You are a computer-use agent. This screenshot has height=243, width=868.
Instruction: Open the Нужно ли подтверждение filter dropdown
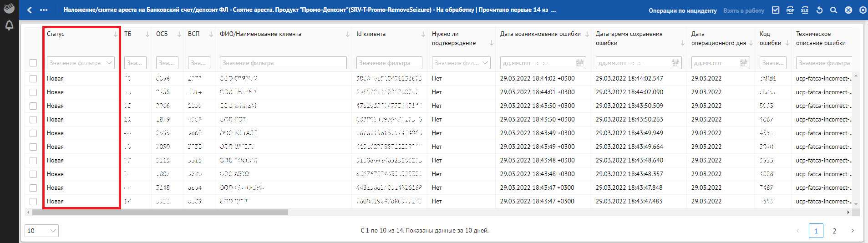point(485,63)
